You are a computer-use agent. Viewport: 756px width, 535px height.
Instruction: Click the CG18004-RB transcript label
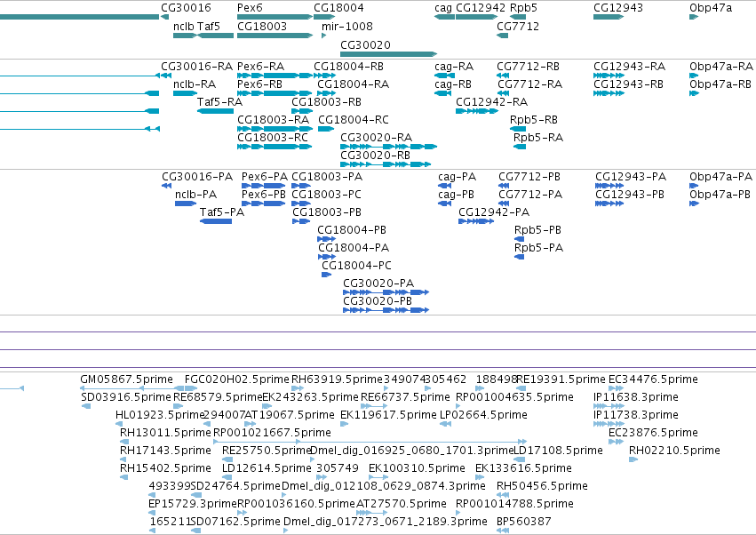pyautogui.click(x=348, y=67)
